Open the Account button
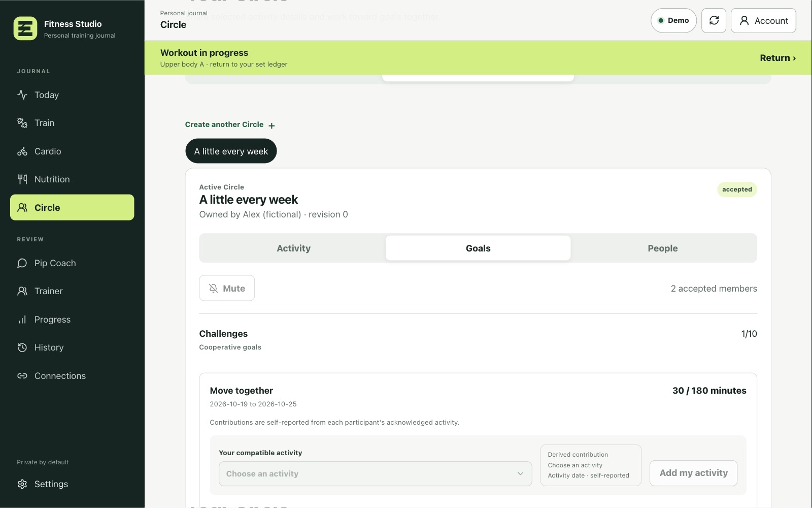The image size is (812, 508). [763, 20]
